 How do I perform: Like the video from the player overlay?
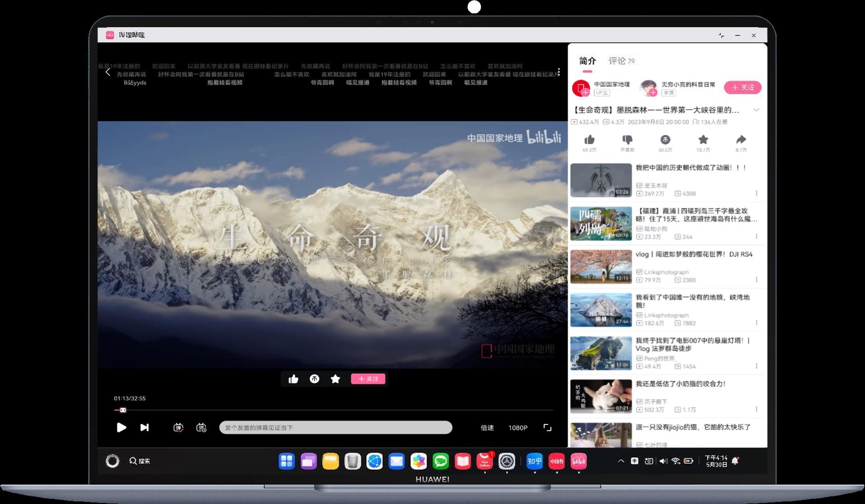[x=293, y=379]
